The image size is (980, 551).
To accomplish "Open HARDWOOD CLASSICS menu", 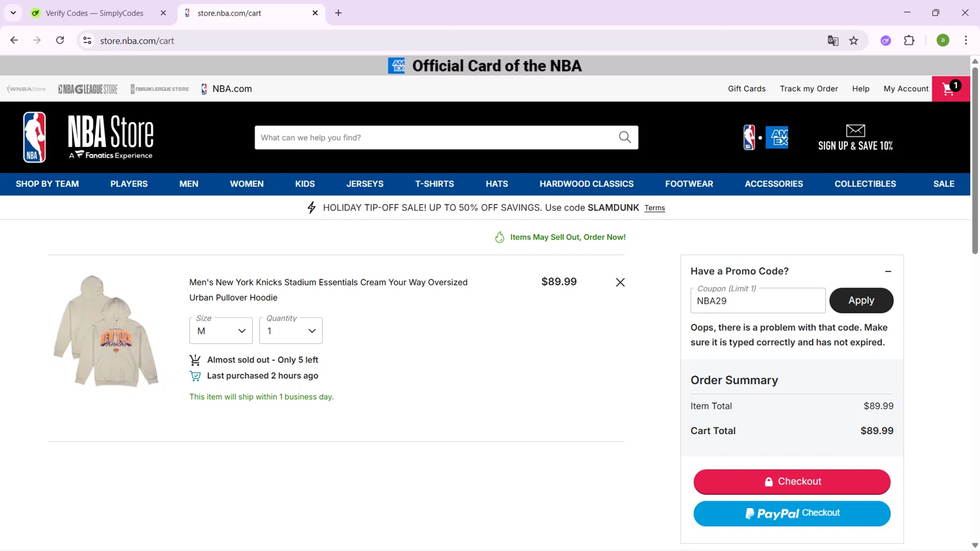I will click(587, 184).
